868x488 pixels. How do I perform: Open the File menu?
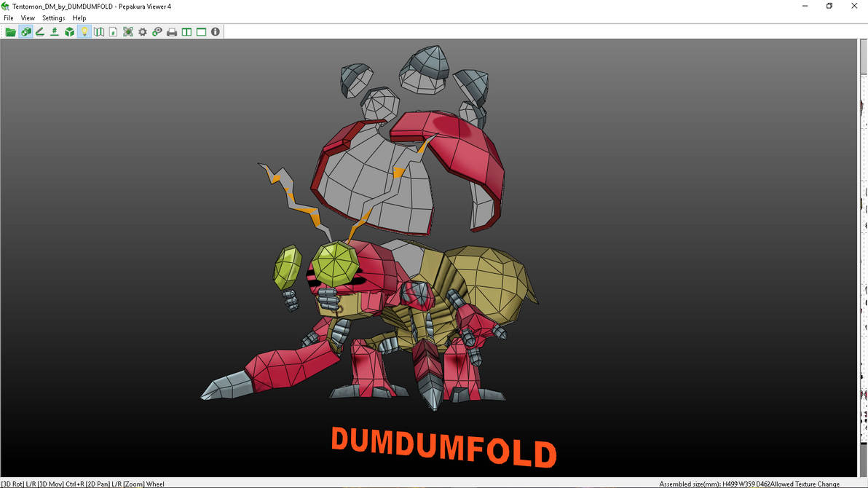[x=7, y=17]
